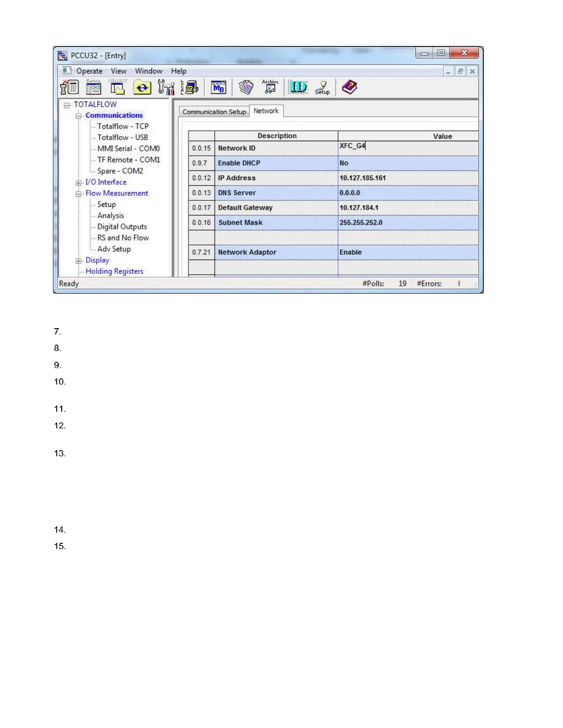Screen dimensions: 563x728
Task: Open the Operate menu
Action: (x=89, y=71)
